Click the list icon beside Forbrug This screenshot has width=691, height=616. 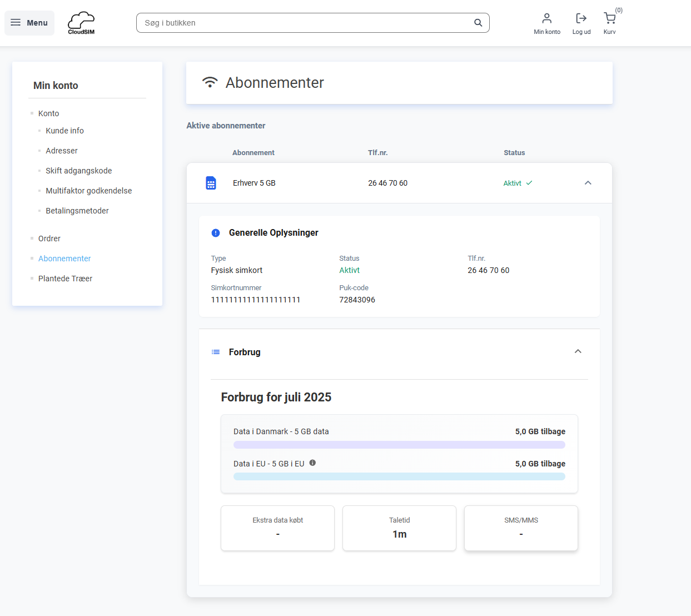[216, 352]
